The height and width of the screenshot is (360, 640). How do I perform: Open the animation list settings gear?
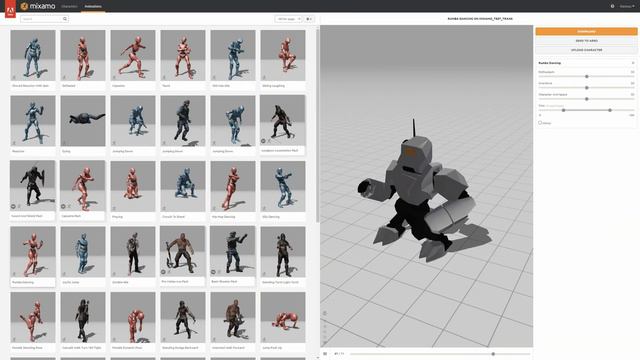coord(309,19)
